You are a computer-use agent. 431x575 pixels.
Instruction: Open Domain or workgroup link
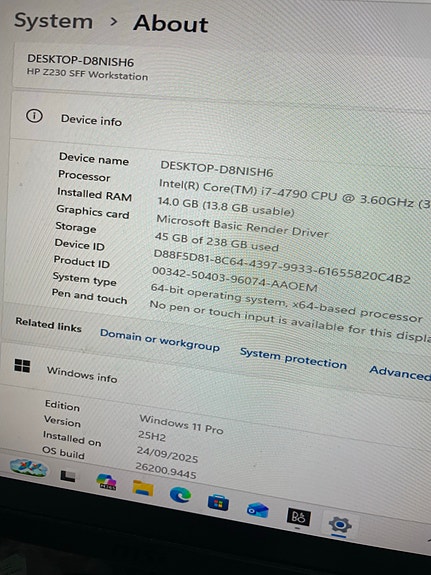[160, 340]
